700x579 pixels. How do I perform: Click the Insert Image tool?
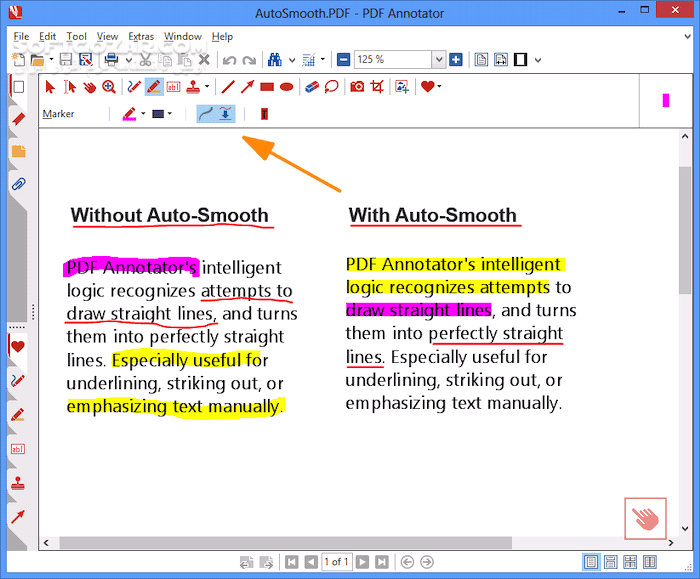(402, 87)
